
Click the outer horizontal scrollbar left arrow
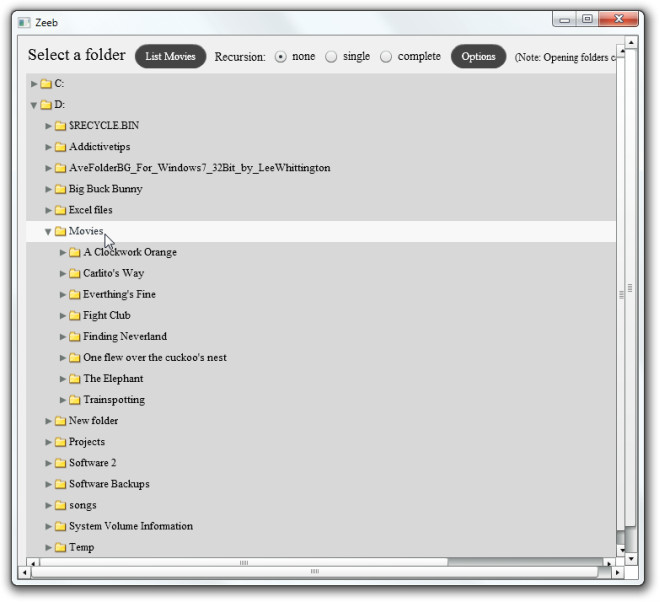click(x=24, y=573)
